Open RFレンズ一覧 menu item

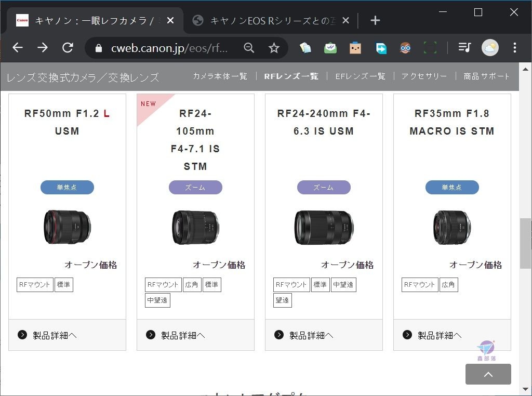pos(291,76)
